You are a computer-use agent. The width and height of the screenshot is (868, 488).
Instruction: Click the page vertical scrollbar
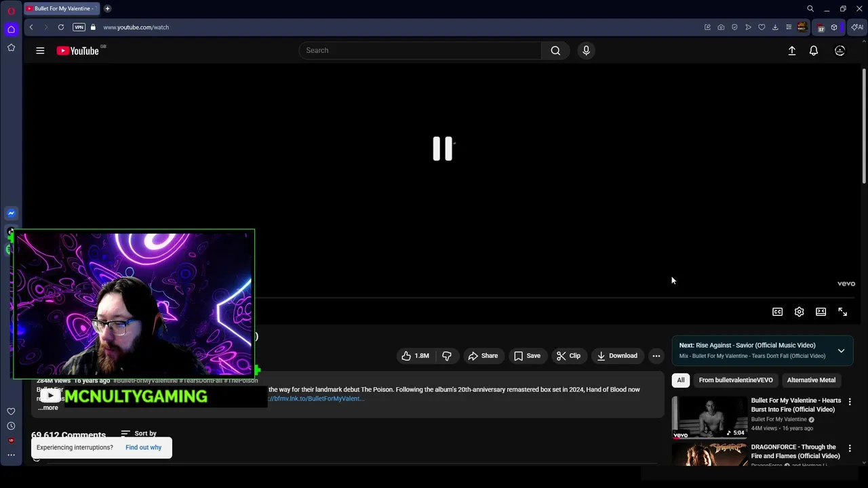tap(864, 125)
